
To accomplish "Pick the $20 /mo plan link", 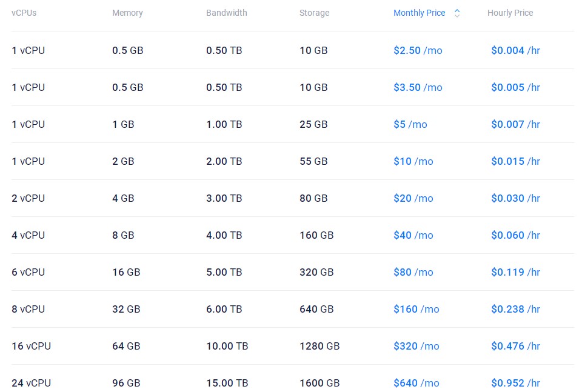I will 413,198.
